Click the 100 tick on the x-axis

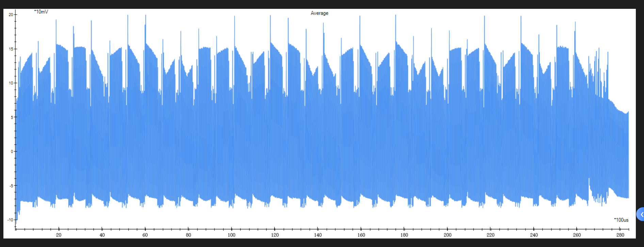coord(231,235)
